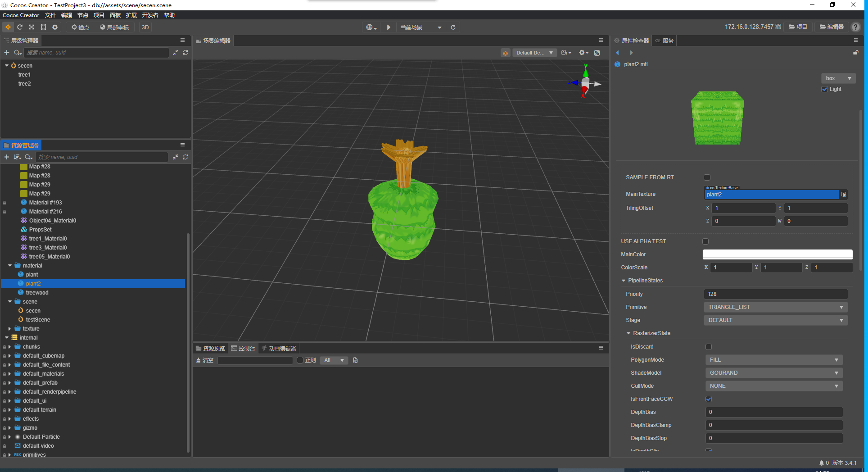Select the rect transform tool
Image resolution: width=868 pixels, height=472 pixels.
[x=43, y=27]
